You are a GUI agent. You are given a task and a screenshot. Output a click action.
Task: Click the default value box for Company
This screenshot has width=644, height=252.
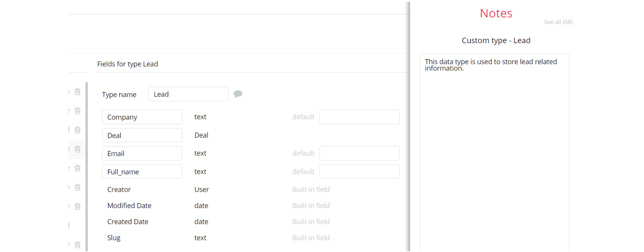point(359,117)
